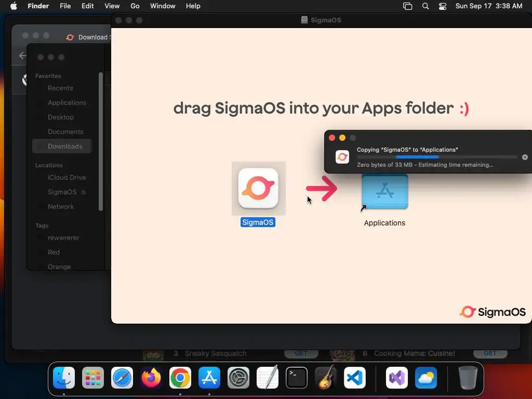
Task: Open the Edit menu
Action: (87, 6)
